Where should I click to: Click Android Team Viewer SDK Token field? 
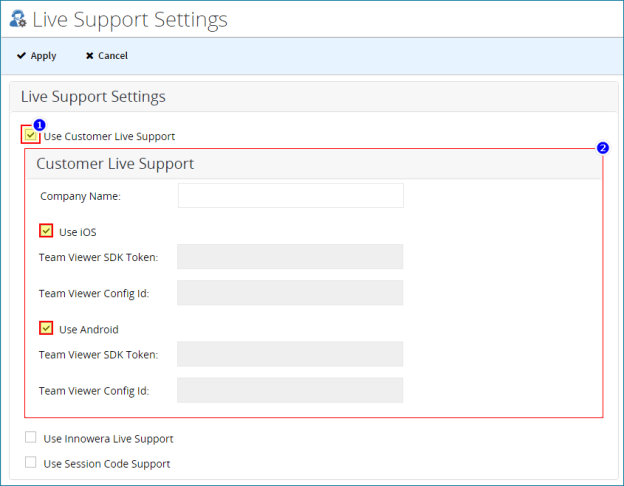[290, 354]
